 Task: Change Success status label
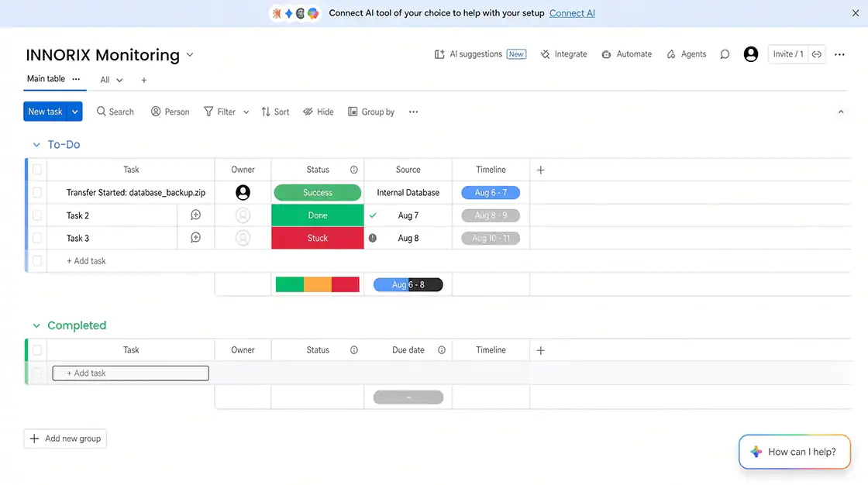coord(318,193)
